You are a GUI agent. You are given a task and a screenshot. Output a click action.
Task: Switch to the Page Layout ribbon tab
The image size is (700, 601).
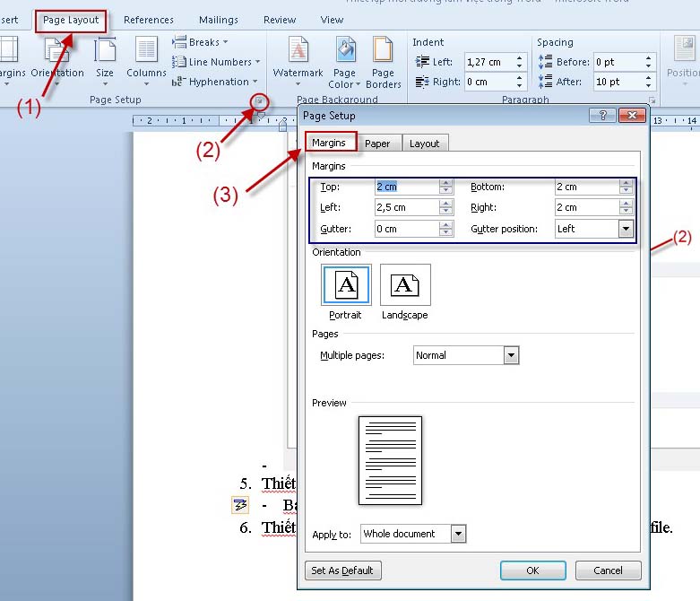coord(71,20)
